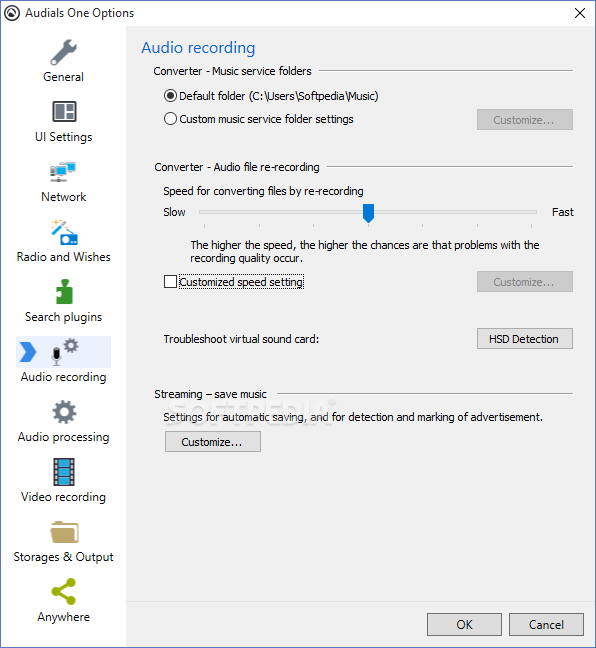
Task: Open Network computers icon
Action: pos(63,172)
